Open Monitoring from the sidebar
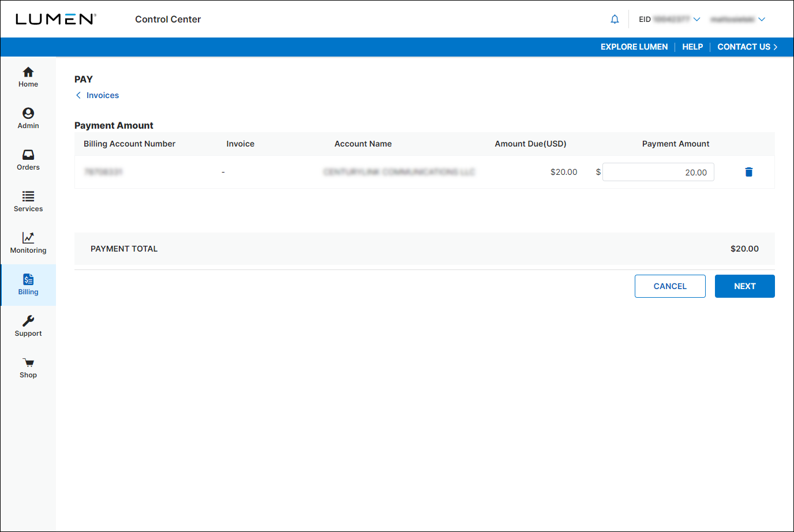 28,243
